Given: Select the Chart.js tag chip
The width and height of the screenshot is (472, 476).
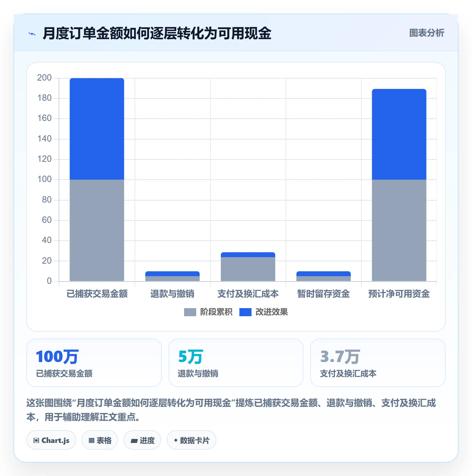Looking at the screenshot, I should click(x=51, y=440).
